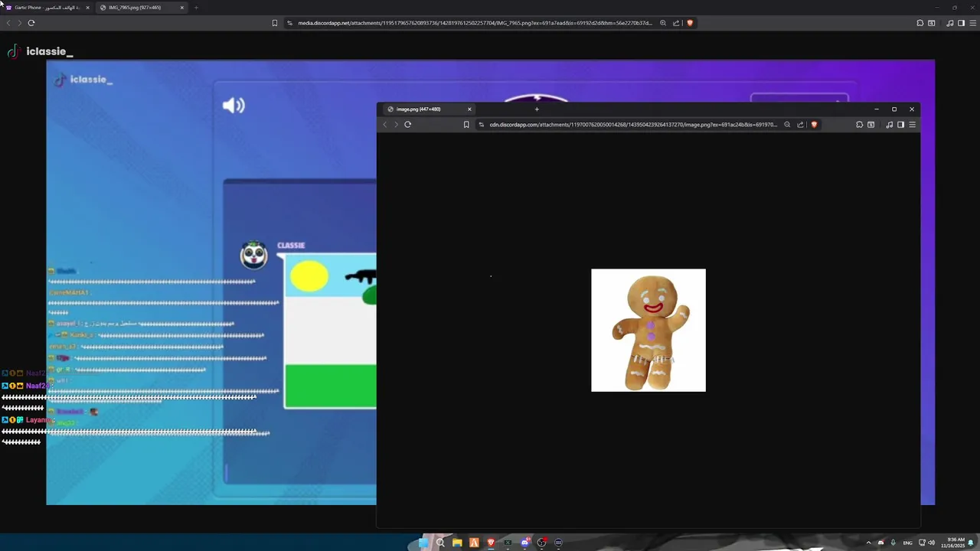980x551 pixels.
Task: Open Discord from the taskbar
Action: click(524, 543)
